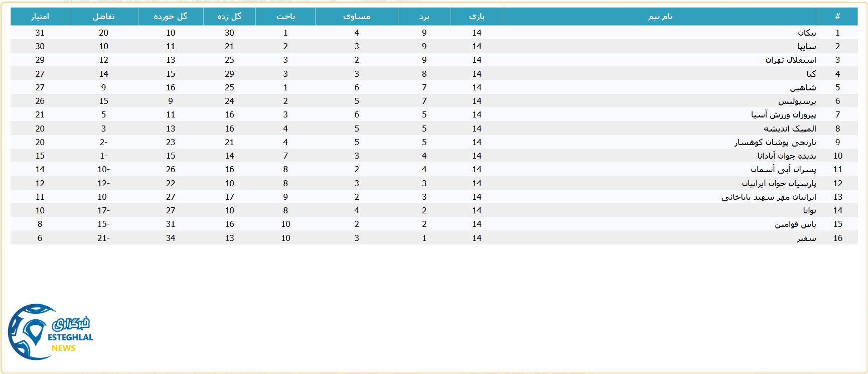Click the سفیر team in last row
This screenshot has width=868, height=374.
[806, 238]
